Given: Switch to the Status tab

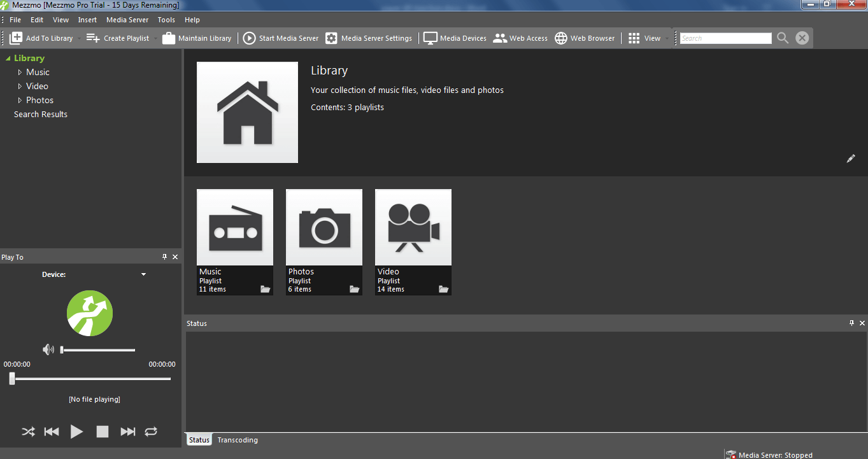Looking at the screenshot, I should (x=199, y=440).
